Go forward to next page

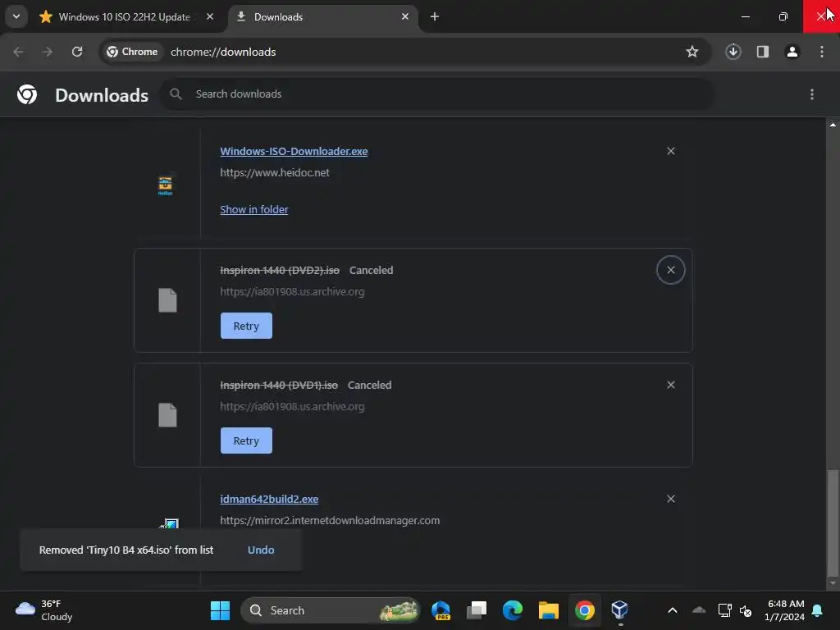click(48, 52)
